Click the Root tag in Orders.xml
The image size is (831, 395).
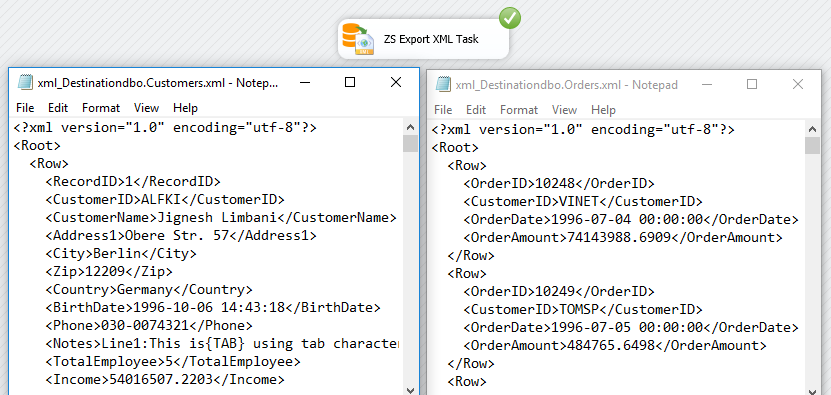[455, 147]
